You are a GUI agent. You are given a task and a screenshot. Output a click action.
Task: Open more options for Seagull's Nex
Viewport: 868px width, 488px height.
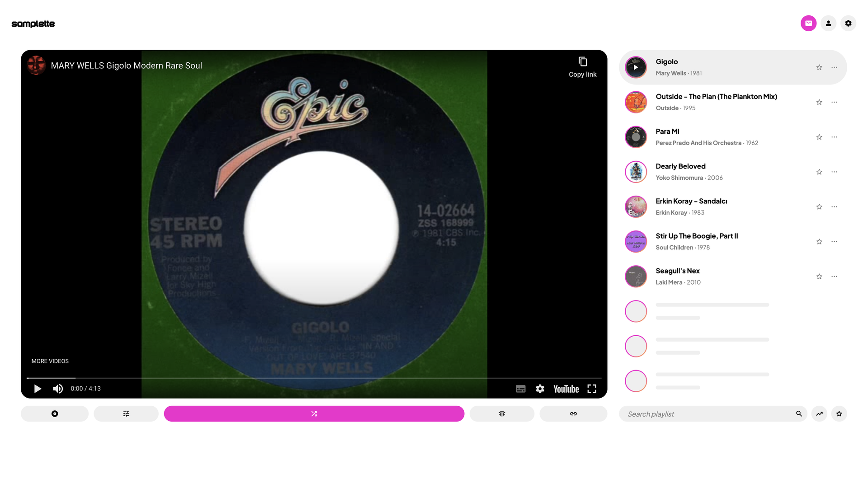point(834,276)
